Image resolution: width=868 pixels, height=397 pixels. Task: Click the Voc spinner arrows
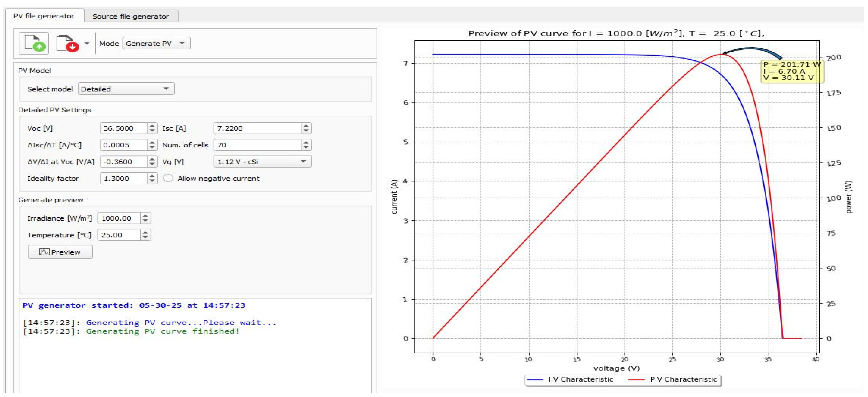152,128
